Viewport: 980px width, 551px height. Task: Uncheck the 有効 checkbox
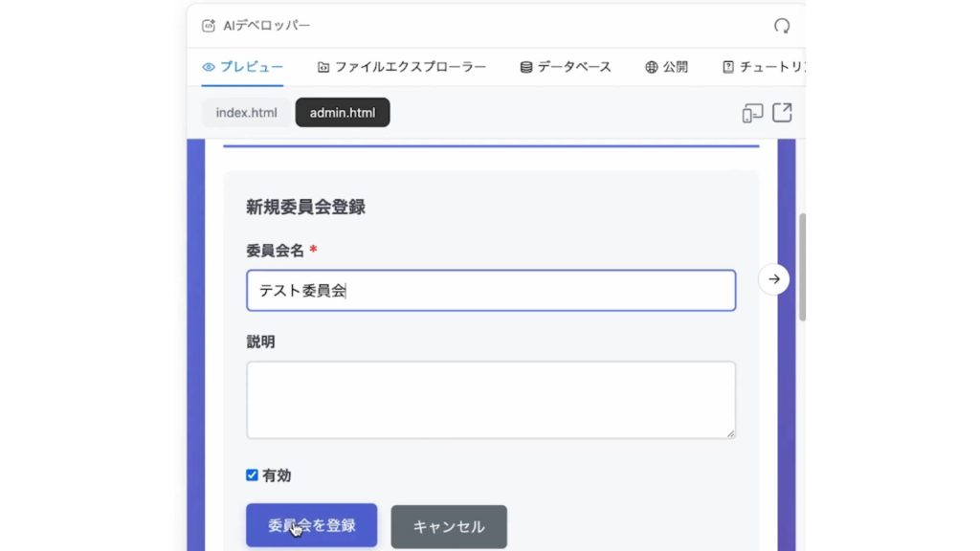(x=252, y=474)
